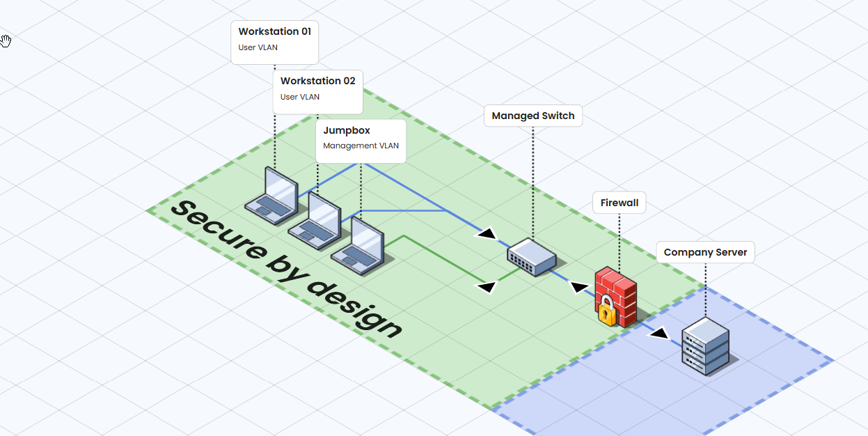Click the Workstation 02 laptop icon

(x=315, y=221)
